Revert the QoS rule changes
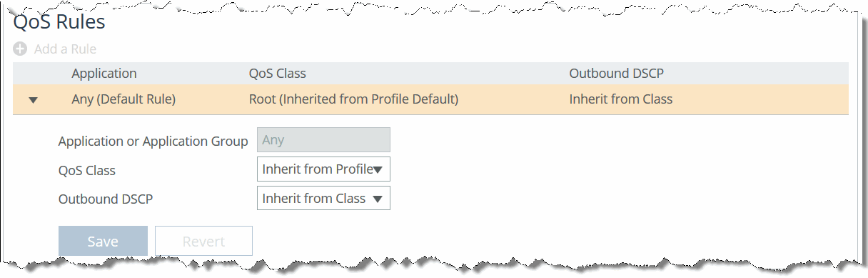 click(x=203, y=241)
